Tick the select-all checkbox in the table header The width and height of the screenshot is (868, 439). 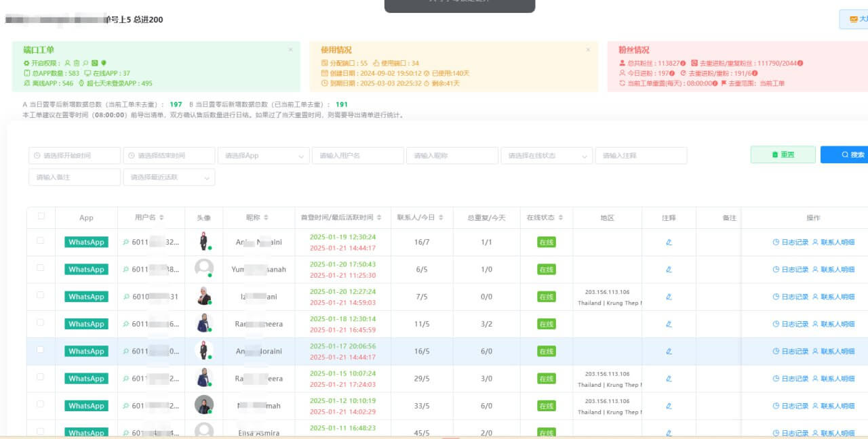click(41, 217)
